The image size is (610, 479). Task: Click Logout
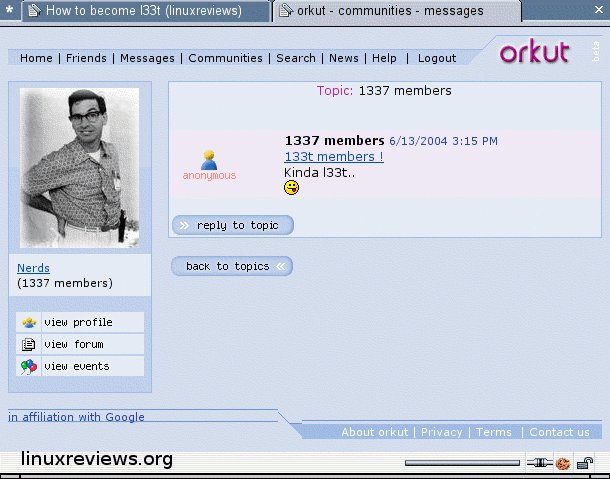click(437, 58)
